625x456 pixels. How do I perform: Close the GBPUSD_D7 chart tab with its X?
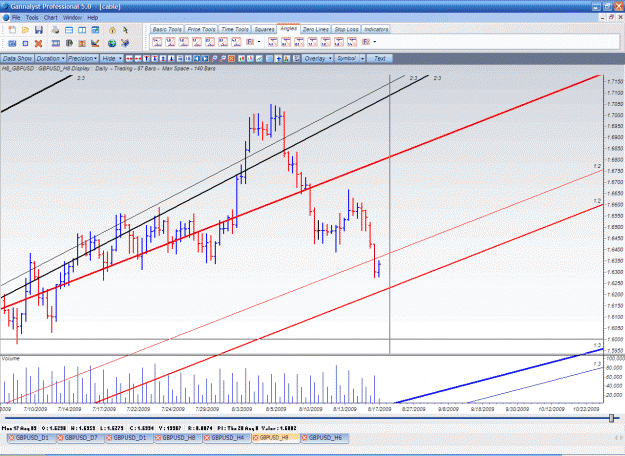point(60,438)
